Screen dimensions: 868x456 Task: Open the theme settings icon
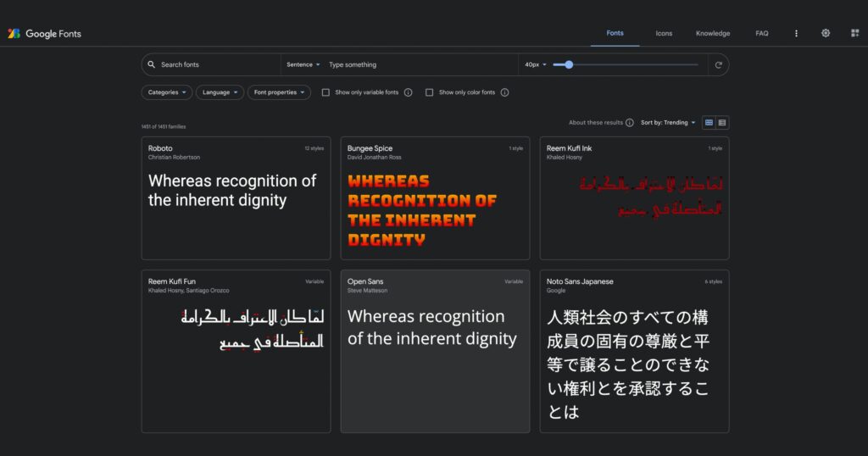point(826,33)
